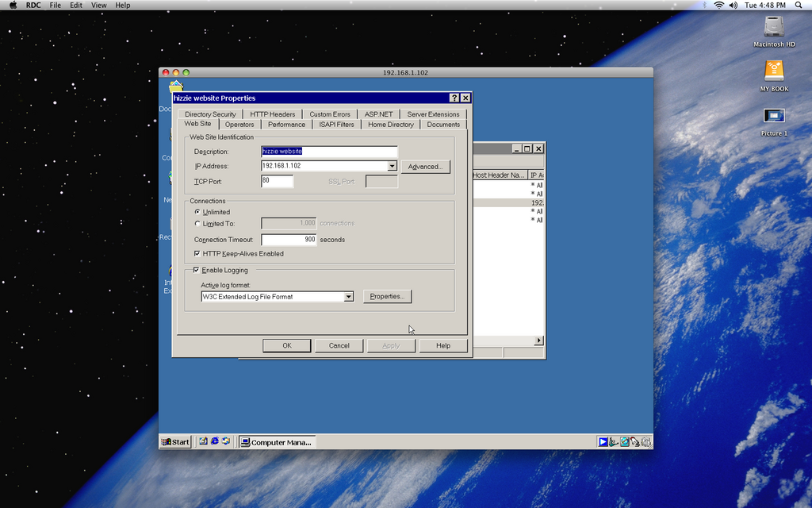The image size is (812, 508).
Task: Open the View menu
Action: point(99,6)
